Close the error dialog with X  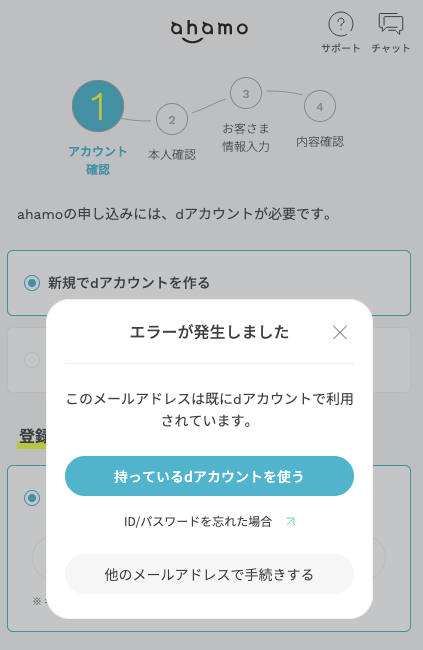click(x=340, y=332)
